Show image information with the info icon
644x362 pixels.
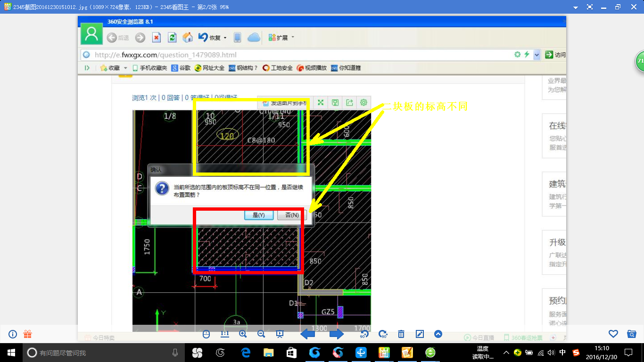click(13, 334)
